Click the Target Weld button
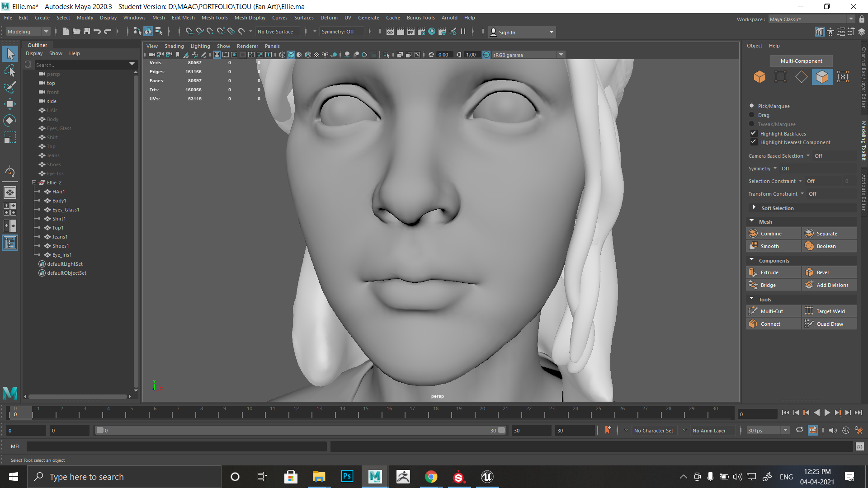This screenshot has height=488, width=868. pos(830,311)
